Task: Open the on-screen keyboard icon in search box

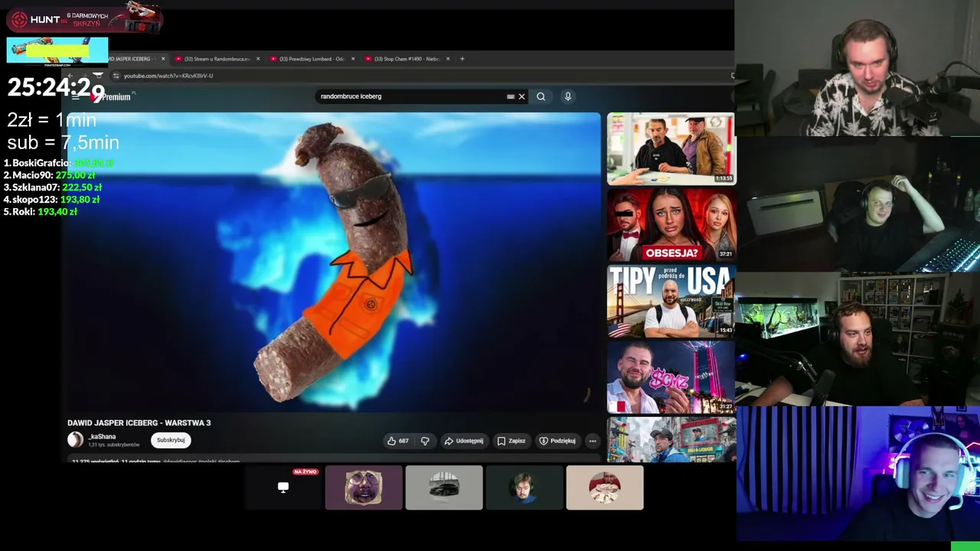Action: pyautogui.click(x=511, y=96)
